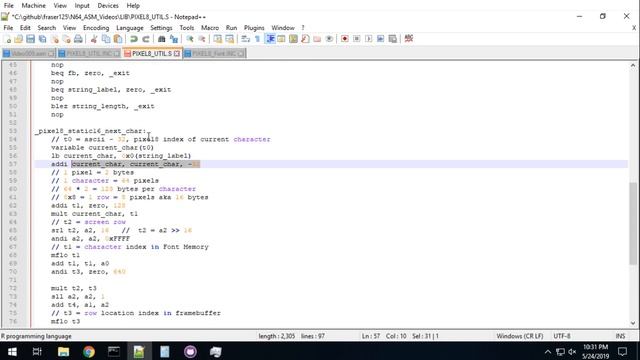Click line number 53 in margin

(x=13, y=131)
